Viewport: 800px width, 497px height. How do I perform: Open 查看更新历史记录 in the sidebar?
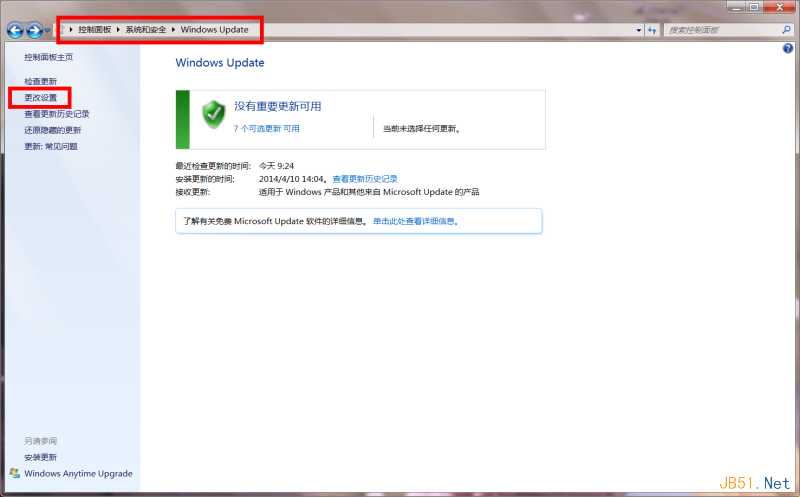pyautogui.click(x=57, y=114)
